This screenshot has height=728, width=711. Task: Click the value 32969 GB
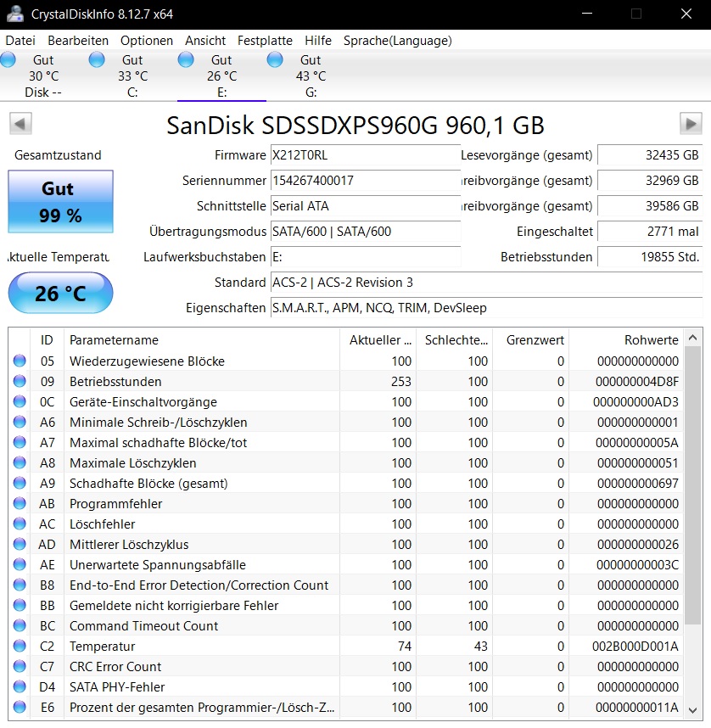click(x=650, y=181)
